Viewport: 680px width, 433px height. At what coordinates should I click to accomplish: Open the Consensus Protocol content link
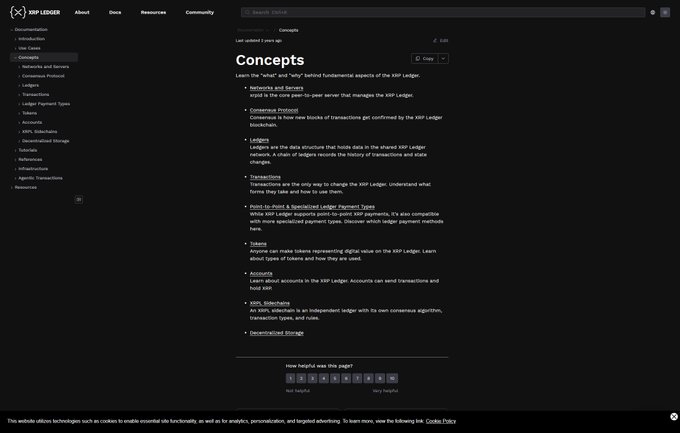coord(274,110)
